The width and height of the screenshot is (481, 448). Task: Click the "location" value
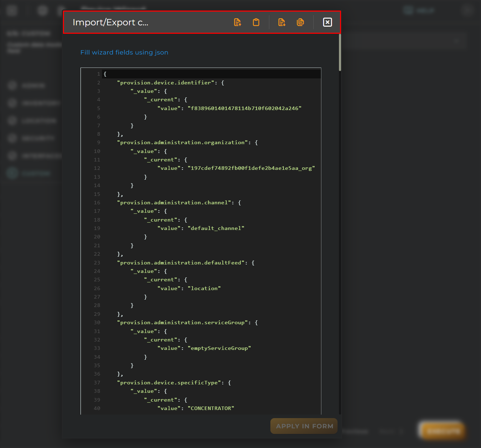click(204, 288)
